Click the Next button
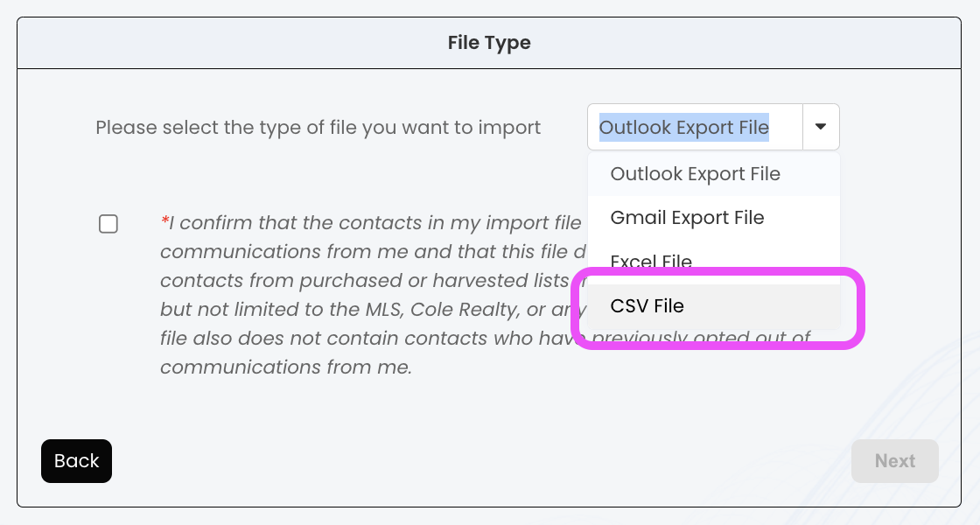This screenshot has height=525, width=980. click(x=894, y=461)
